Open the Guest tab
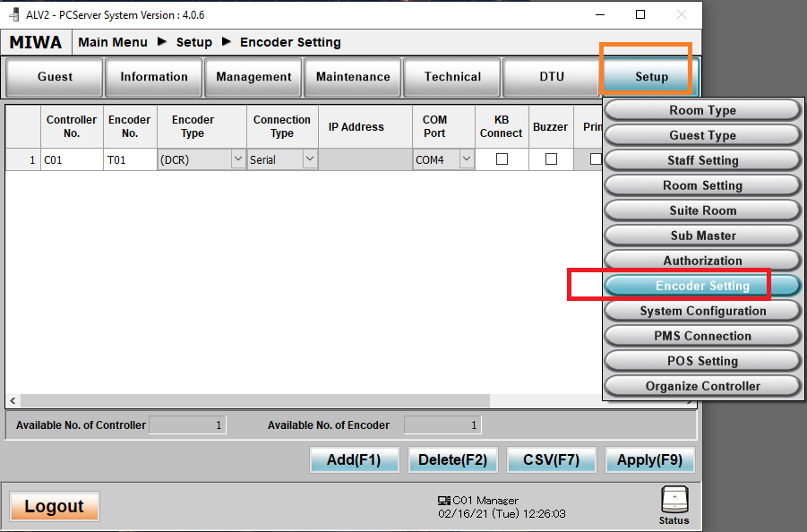The height and width of the screenshot is (532, 807). tap(55, 77)
